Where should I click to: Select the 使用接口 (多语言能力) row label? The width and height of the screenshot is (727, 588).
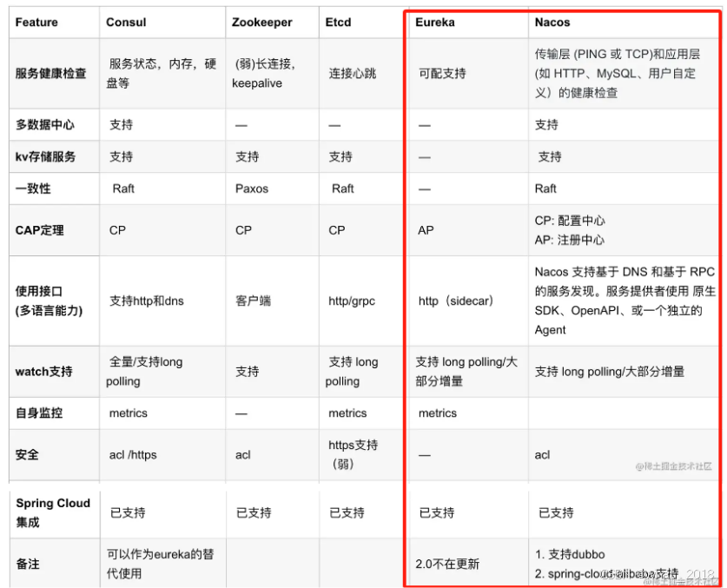pyautogui.click(x=50, y=301)
